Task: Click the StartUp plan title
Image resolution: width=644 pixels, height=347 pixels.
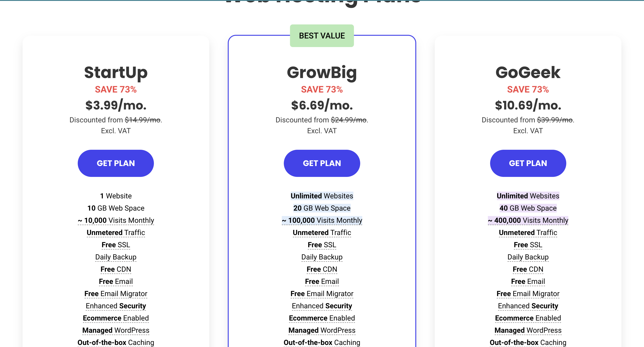Action: point(116,73)
